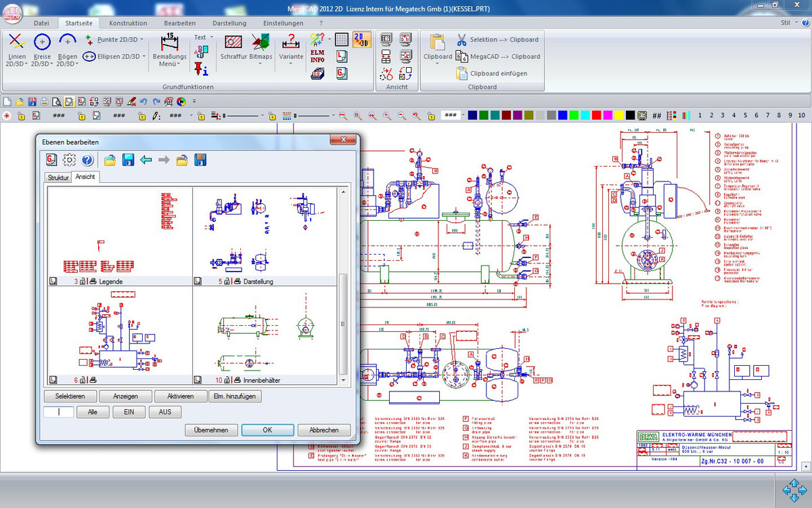The image size is (812, 508).
Task: Click the blue floppy save icon in Ebenen dialog
Action: (x=128, y=160)
